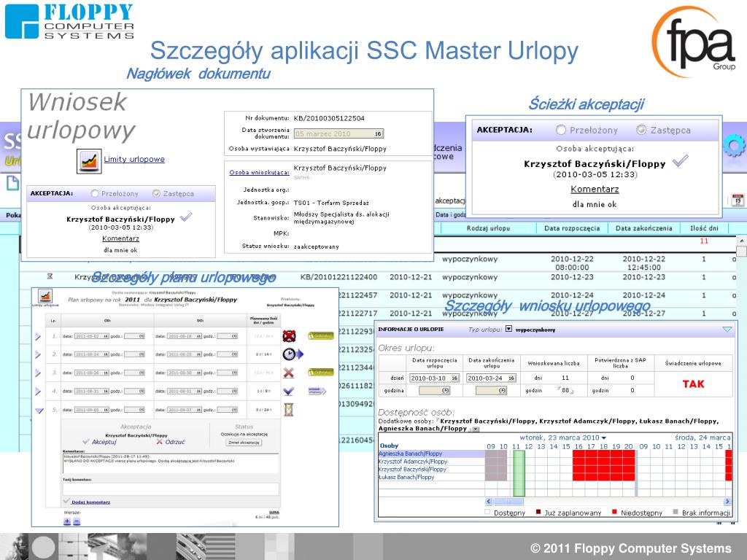The image size is (747, 560).
Task: Click the availability grid right scroll arrow
Action: click(x=727, y=502)
